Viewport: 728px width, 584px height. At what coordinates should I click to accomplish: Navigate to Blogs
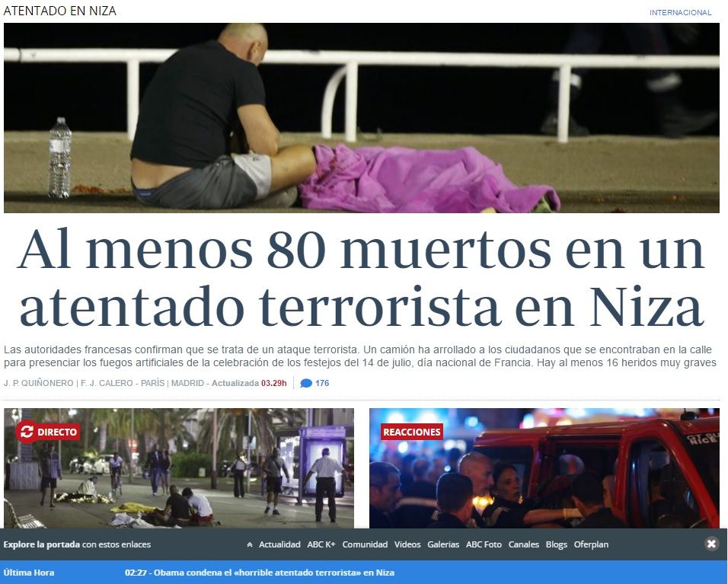pos(556,544)
